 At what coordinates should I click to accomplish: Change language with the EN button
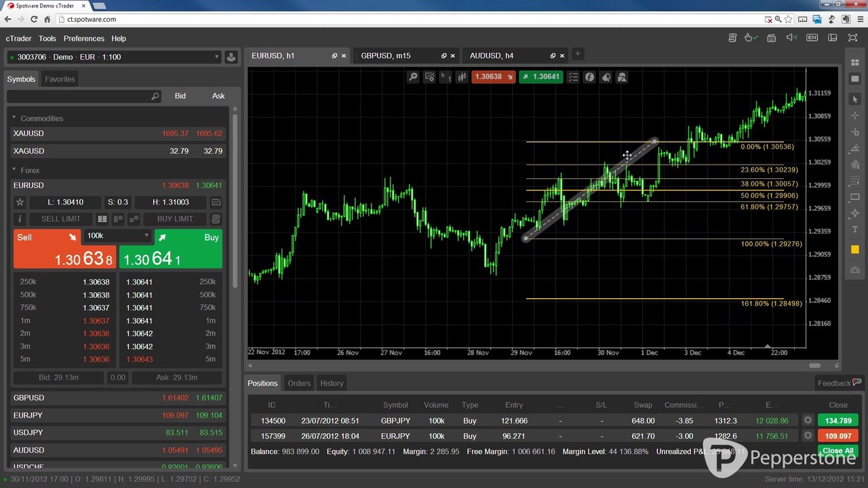812,38
